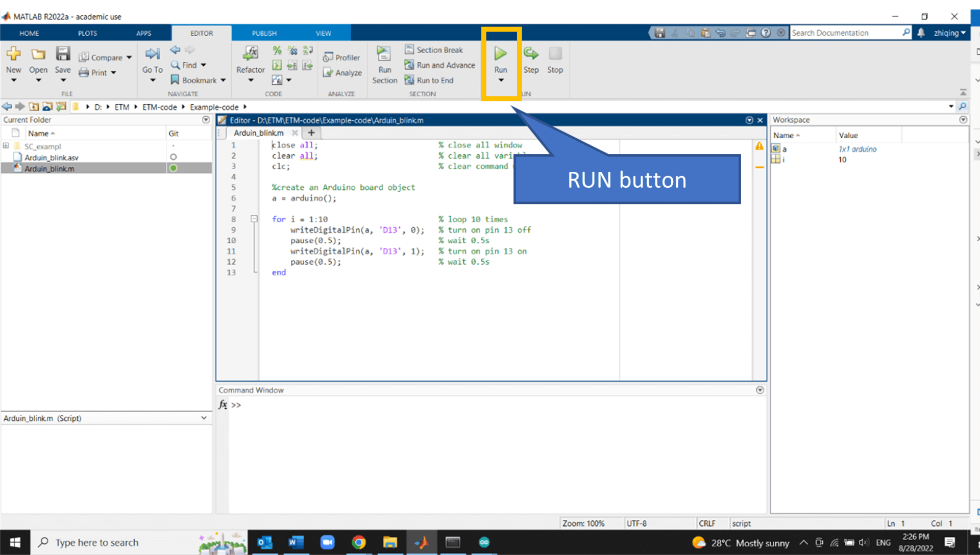The height and width of the screenshot is (555, 980).
Task: Click the Profiler icon
Action: (x=328, y=58)
